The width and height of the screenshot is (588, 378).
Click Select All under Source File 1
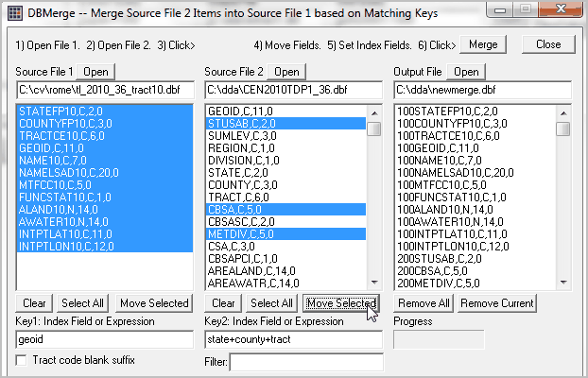point(82,303)
